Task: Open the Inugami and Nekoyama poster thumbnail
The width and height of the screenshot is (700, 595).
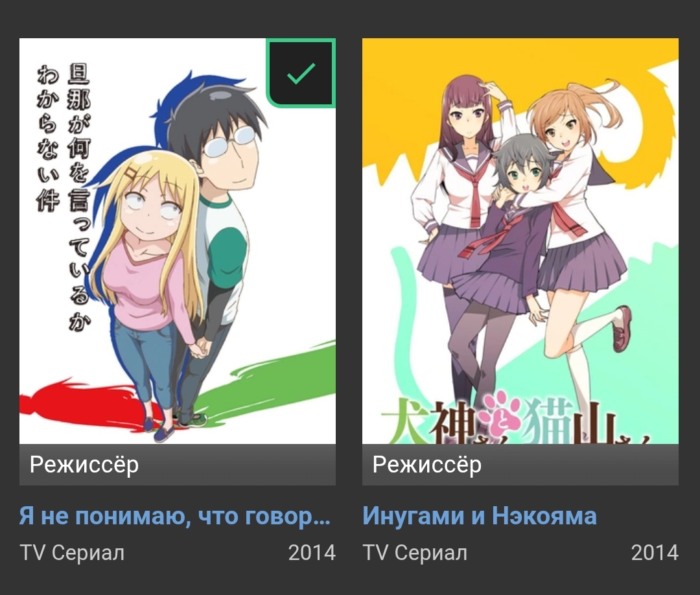Action: [x=520, y=241]
